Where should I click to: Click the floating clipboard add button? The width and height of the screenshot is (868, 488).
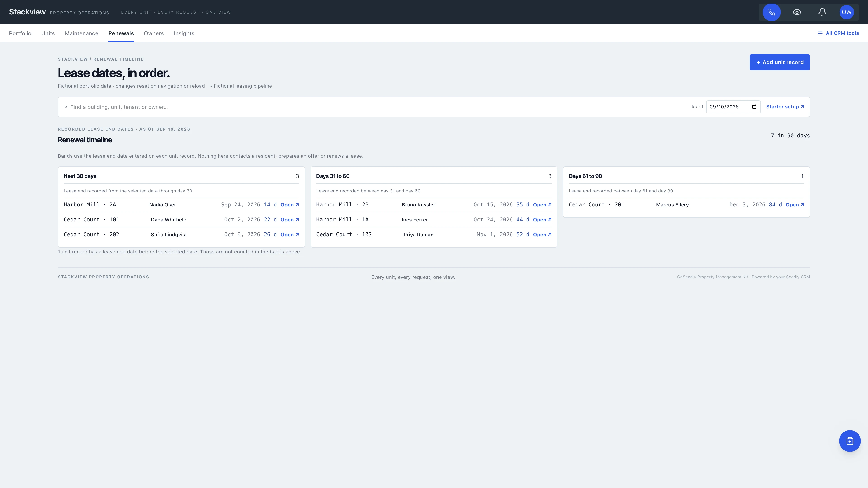tap(849, 441)
